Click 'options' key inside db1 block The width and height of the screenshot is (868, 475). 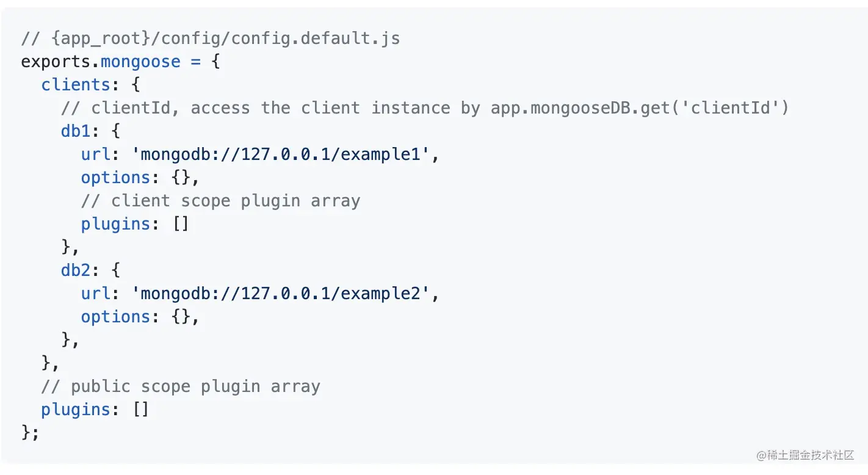115,178
